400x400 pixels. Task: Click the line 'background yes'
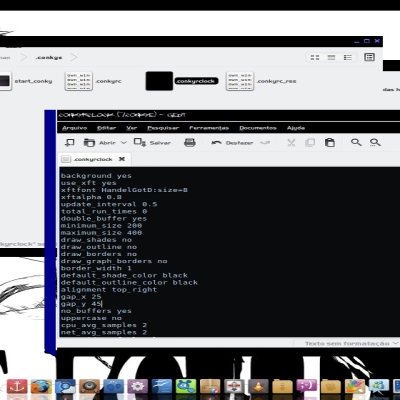96,176
